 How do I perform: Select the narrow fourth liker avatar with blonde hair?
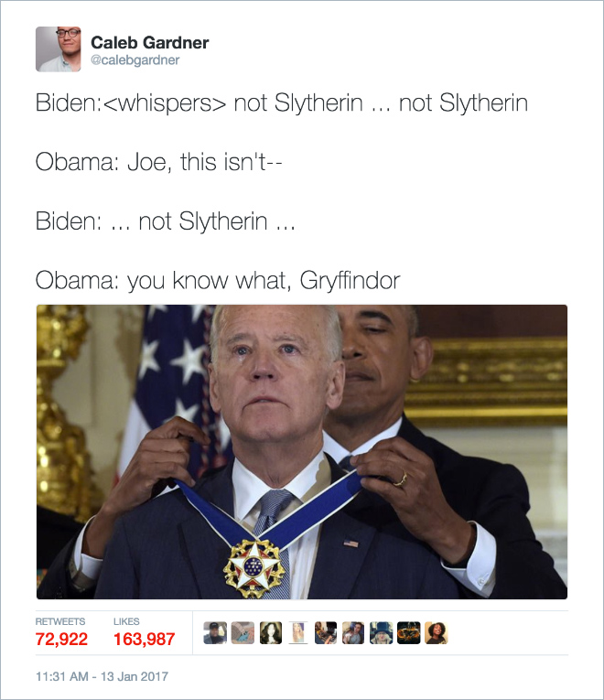click(x=297, y=633)
